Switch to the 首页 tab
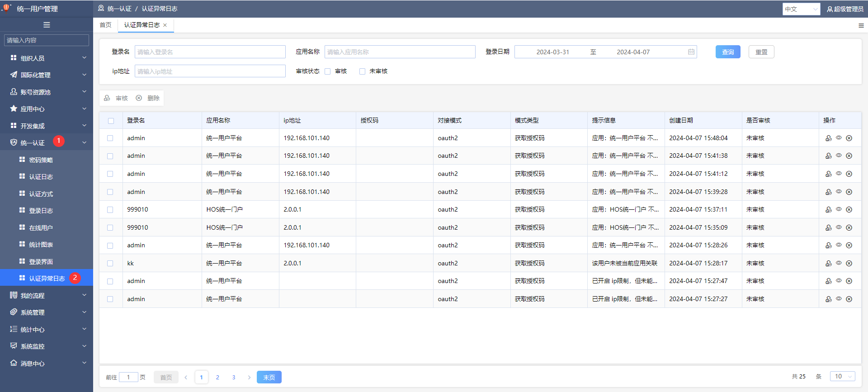868x392 pixels. tap(106, 25)
